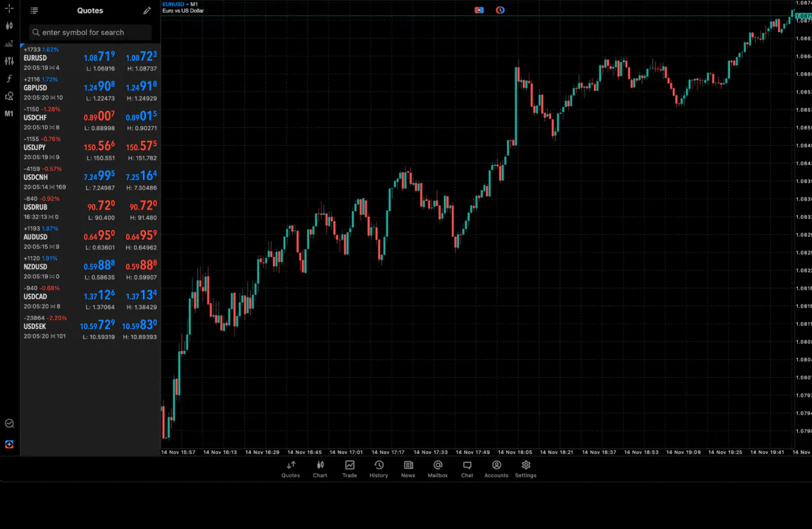Click the symbol search input field
The height and width of the screenshot is (529, 812).
tap(90, 33)
